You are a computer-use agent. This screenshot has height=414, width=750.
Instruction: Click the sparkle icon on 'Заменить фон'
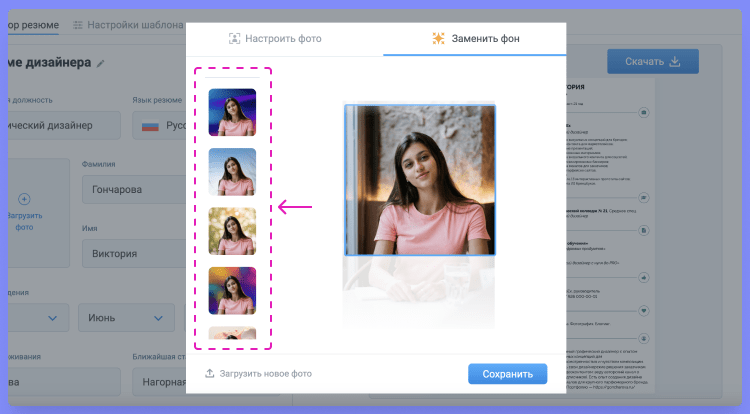[438, 39]
